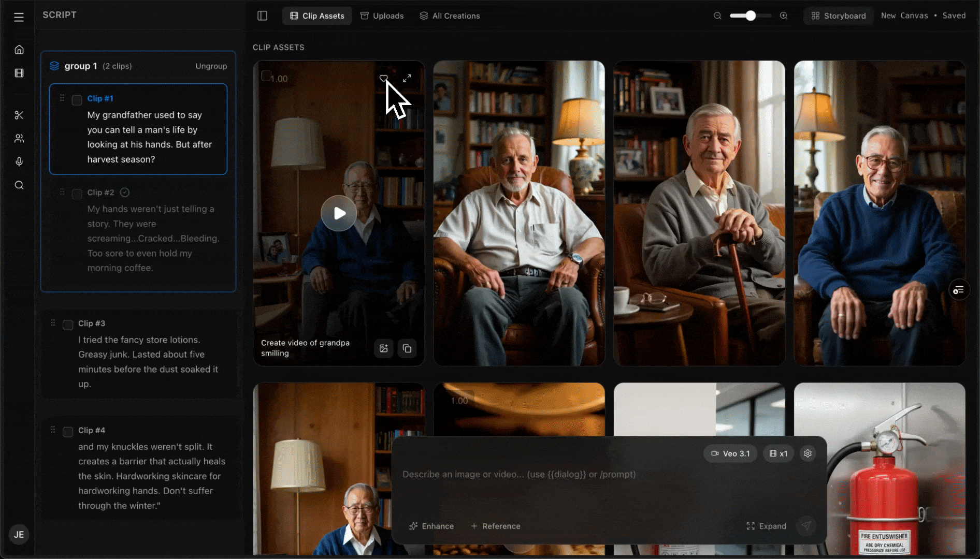Adjust the zoom slider at the top

click(750, 16)
